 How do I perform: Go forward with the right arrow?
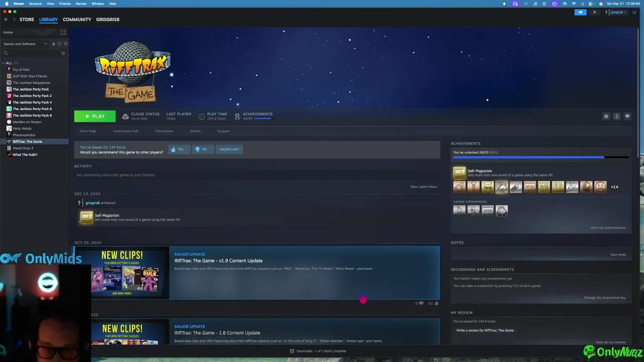click(x=14, y=20)
